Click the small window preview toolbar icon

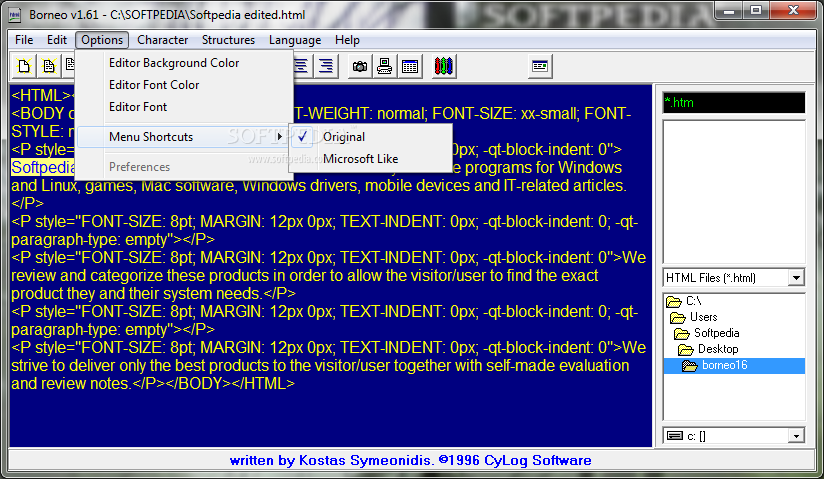(x=540, y=66)
